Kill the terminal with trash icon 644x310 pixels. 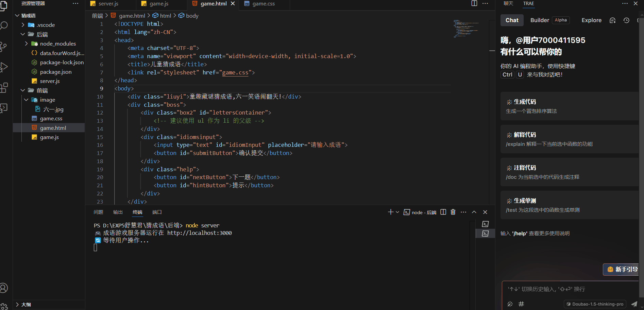[453, 212]
